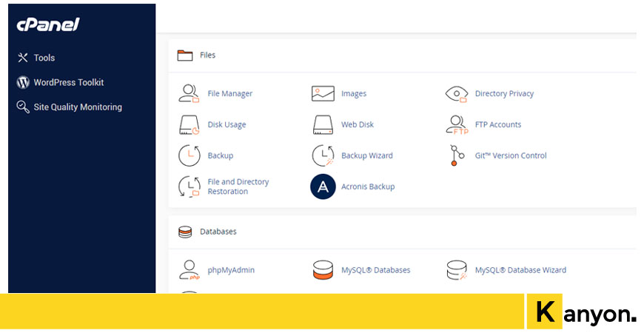
Task: Open File and Directory Restoration link
Action: (x=238, y=186)
